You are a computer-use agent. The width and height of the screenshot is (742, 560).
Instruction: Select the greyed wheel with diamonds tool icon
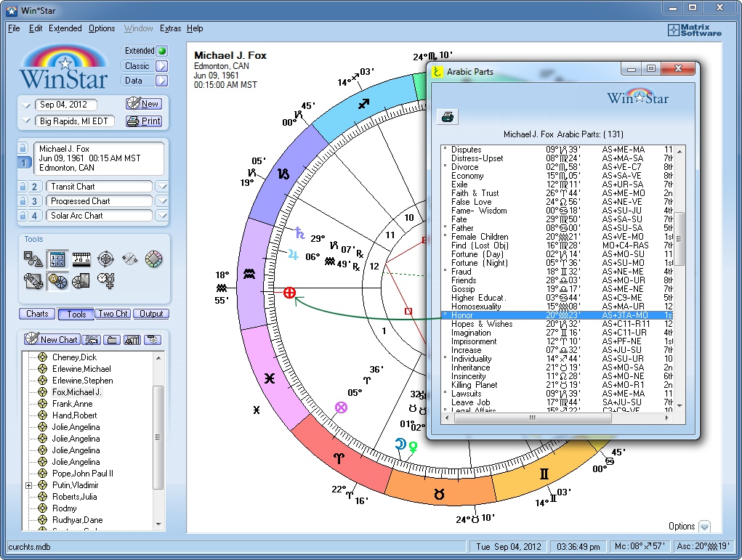[x=129, y=259]
